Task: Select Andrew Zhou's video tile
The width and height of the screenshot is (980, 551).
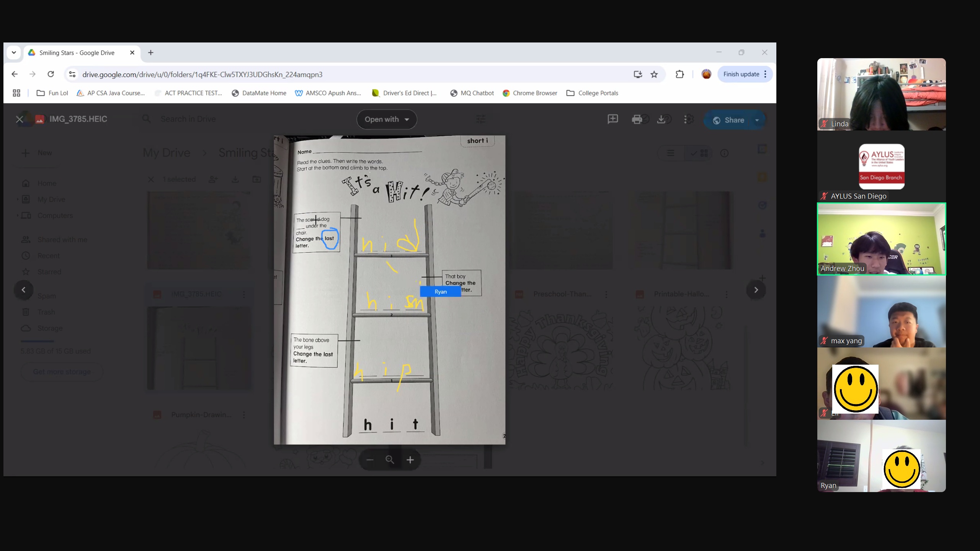Action: pyautogui.click(x=881, y=239)
